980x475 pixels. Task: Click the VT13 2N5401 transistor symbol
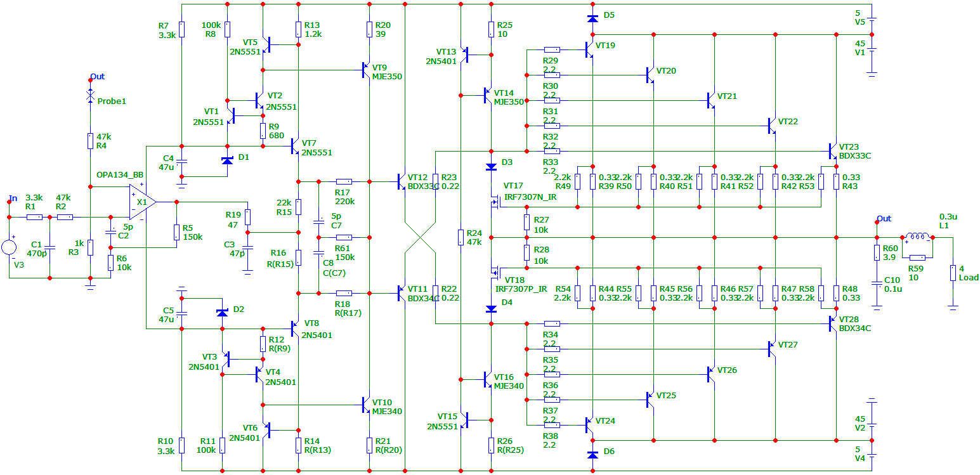pos(464,55)
